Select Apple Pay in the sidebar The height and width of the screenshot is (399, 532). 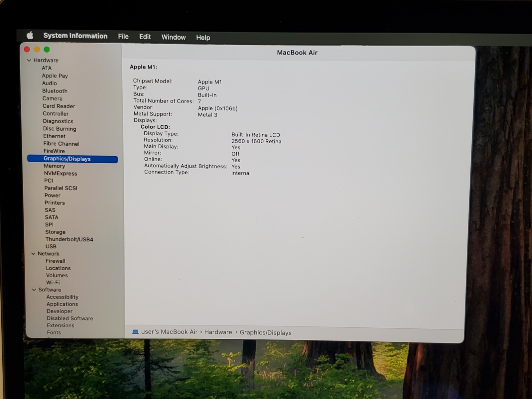pyautogui.click(x=55, y=76)
